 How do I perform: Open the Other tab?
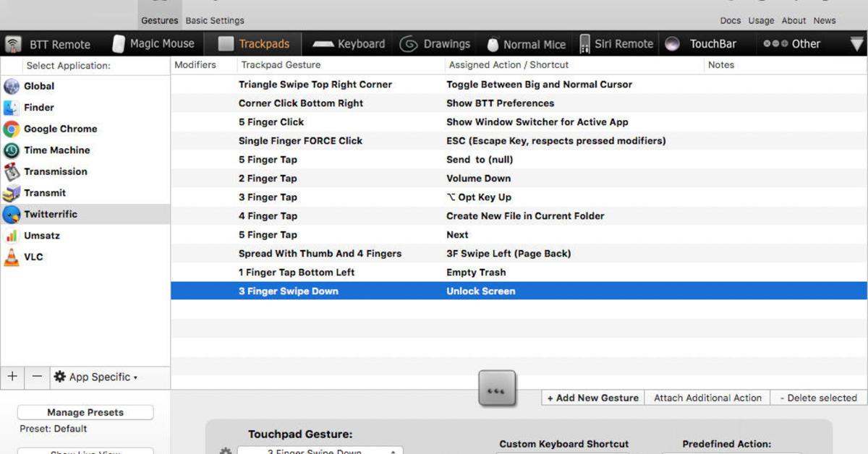[792, 44]
